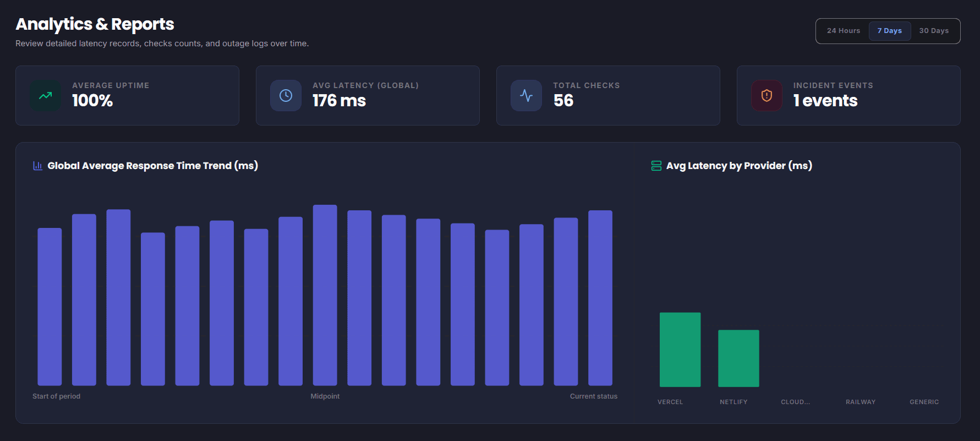The width and height of the screenshot is (980, 441).
Task: Click the RAILWAY axis label
Action: coord(861,402)
